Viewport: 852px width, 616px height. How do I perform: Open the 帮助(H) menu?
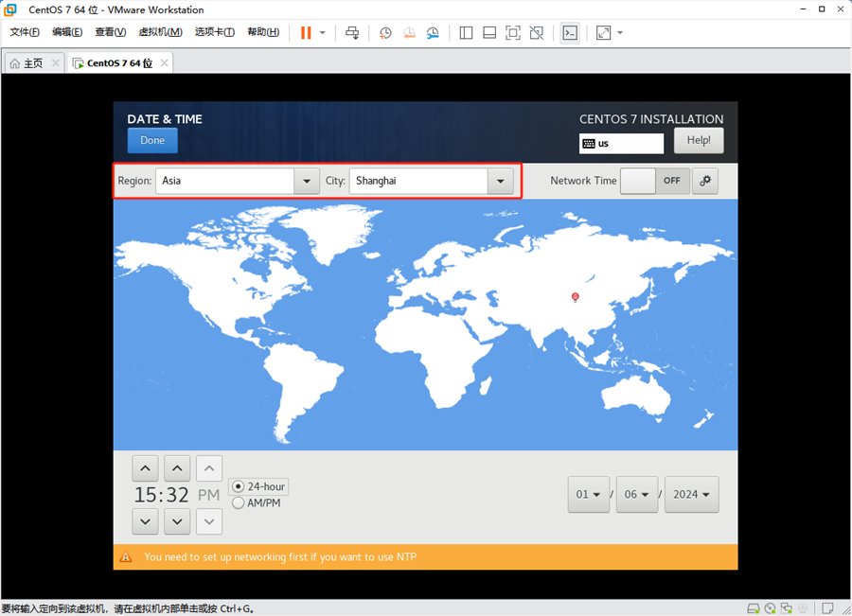click(x=263, y=32)
